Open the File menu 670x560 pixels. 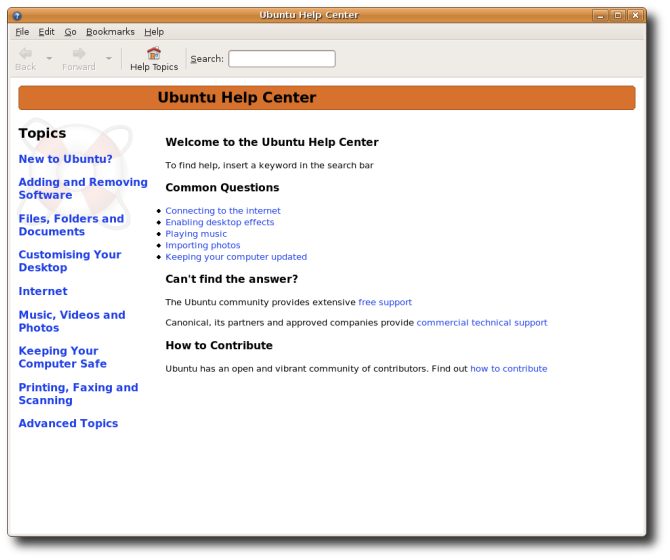(x=22, y=32)
